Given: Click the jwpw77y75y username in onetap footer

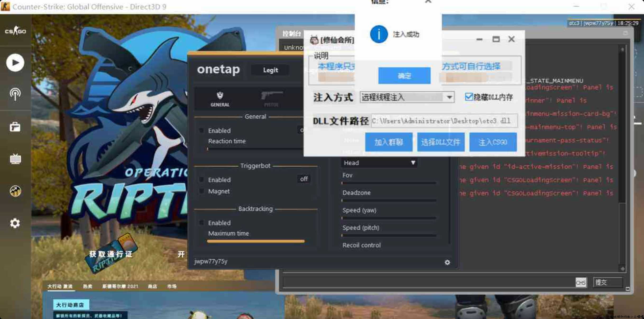Looking at the screenshot, I should click(211, 261).
